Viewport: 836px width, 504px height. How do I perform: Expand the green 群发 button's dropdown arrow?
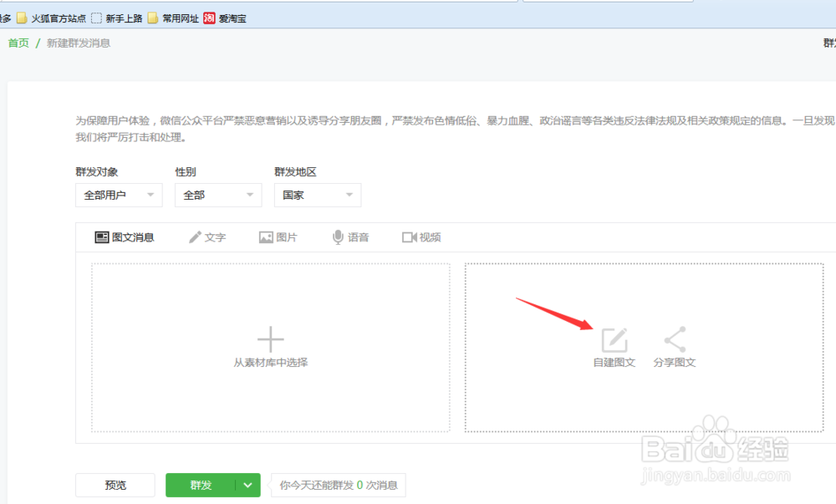tap(247, 485)
